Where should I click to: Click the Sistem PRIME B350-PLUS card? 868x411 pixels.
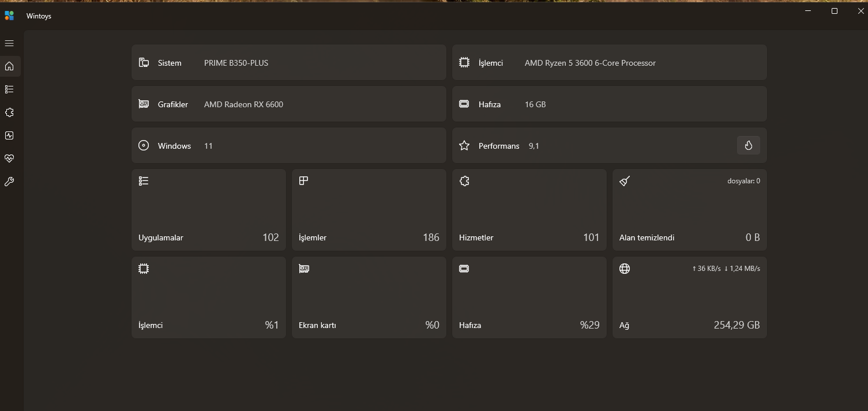[288, 63]
